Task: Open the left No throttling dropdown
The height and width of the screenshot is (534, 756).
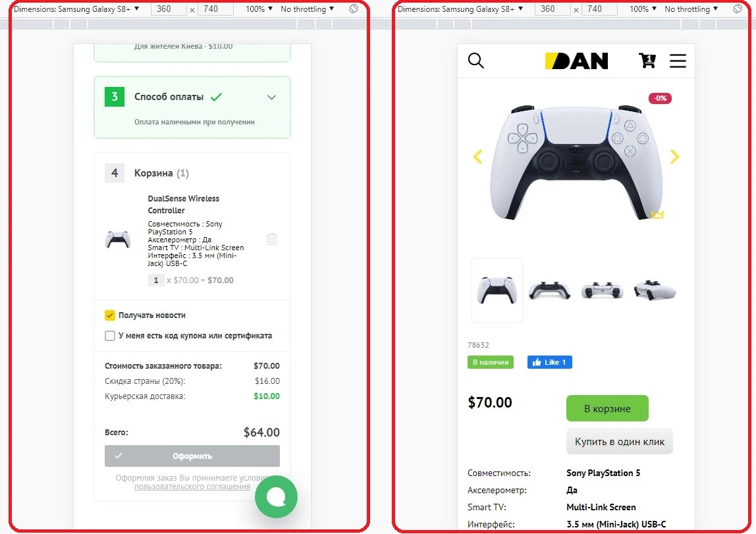Action: (307, 9)
